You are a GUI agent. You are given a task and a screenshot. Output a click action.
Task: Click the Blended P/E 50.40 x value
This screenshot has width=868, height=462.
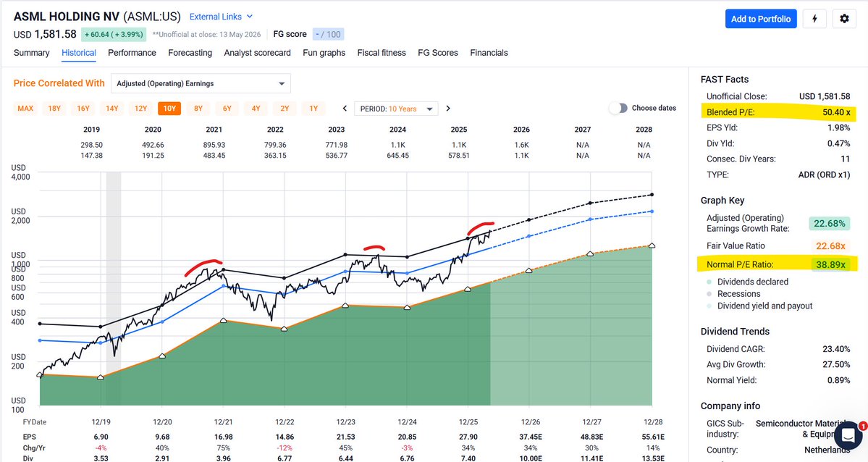click(x=836, y=112)
